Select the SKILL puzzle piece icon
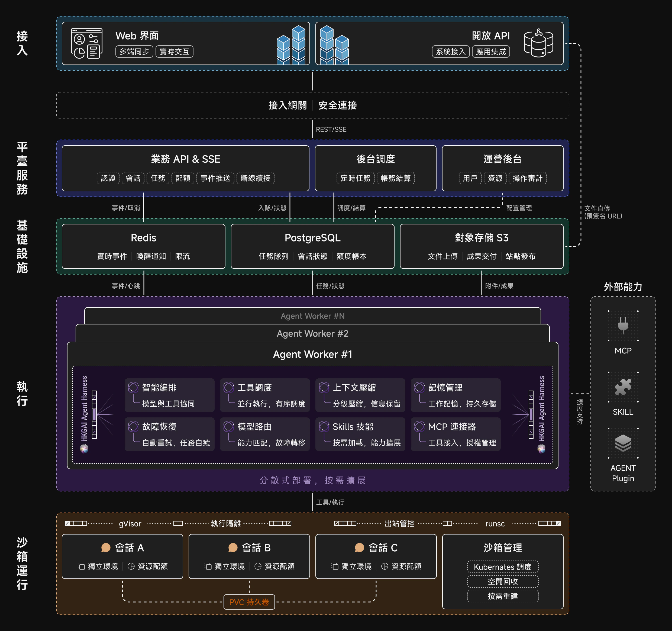 pyautogui.click(x=623, y=387)
